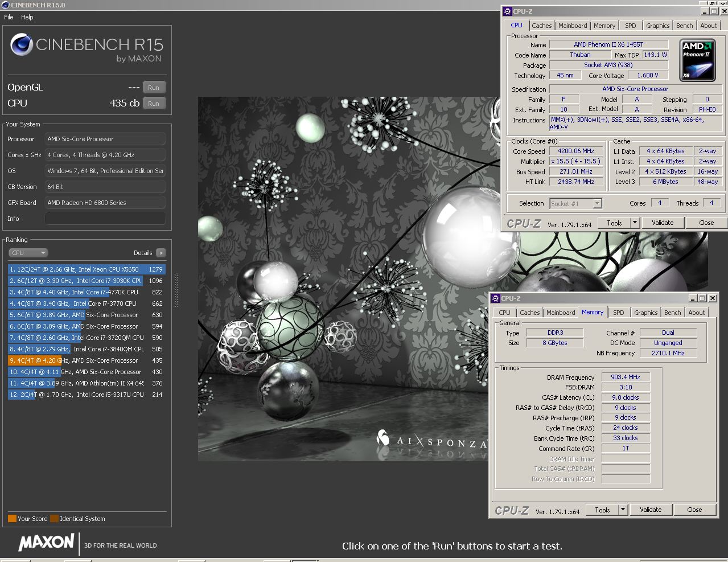Screen dimensions: 728x562
Task: Close bottom CPU-Z with title bar X
Action: 713,298
